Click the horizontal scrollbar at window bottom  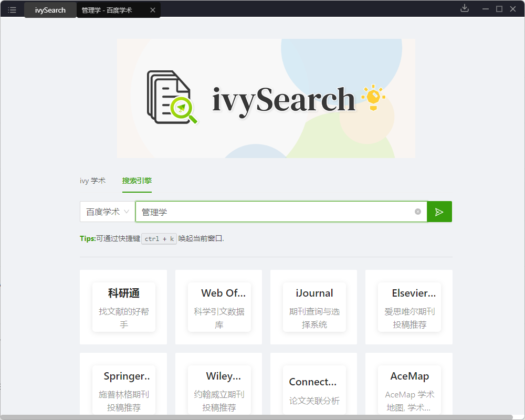pyautogui.click(x=257, y=417)
